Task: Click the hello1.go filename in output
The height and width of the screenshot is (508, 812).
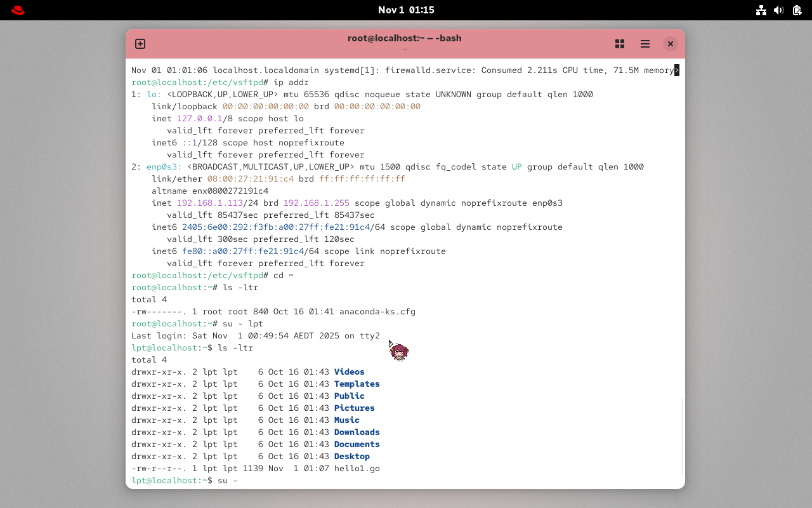Action: click(357, 468)
